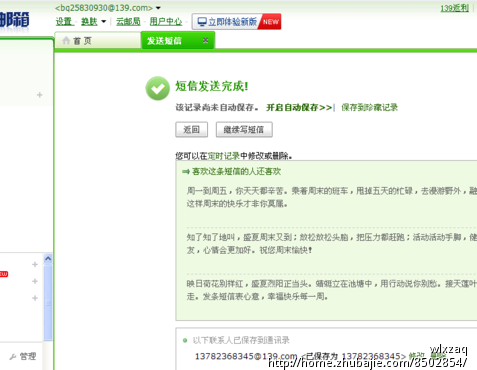Click the 喜欢这条短信的人还喜欢 heading
This screenshot has height=370, width=477.
(236, 171)
